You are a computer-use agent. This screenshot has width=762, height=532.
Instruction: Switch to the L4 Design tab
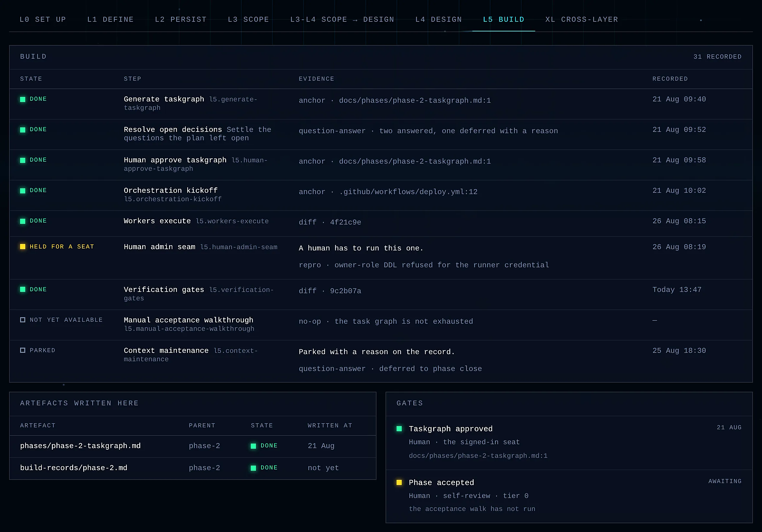tap(438, 19)
